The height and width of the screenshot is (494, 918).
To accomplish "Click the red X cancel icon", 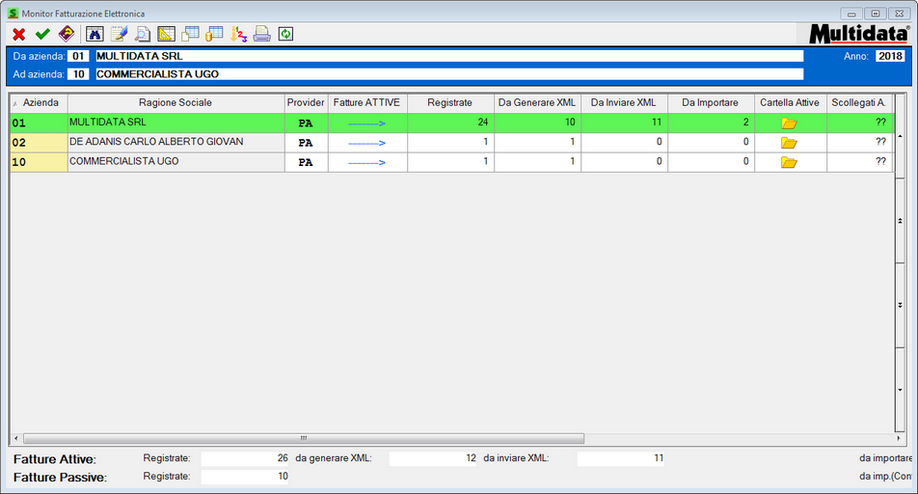I will 19,35.
